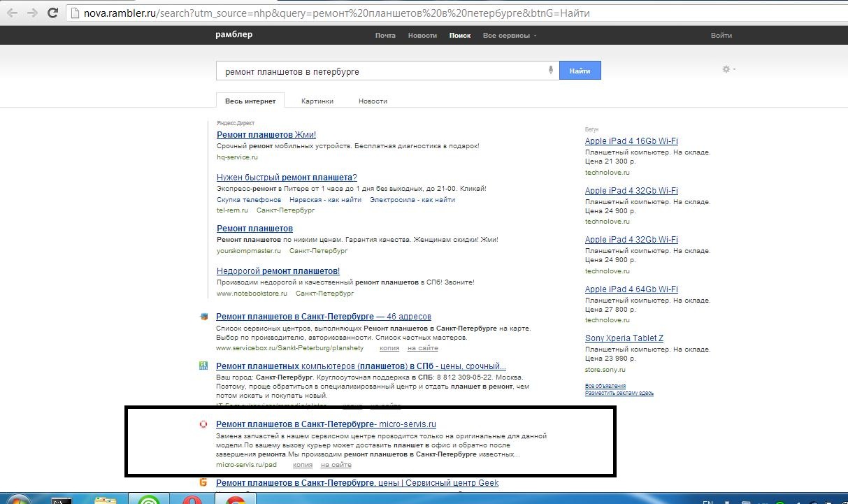Click the favicon of Ремонт планшетных компьютеров result
The image size is (848, 504).
tap(203, 366)
